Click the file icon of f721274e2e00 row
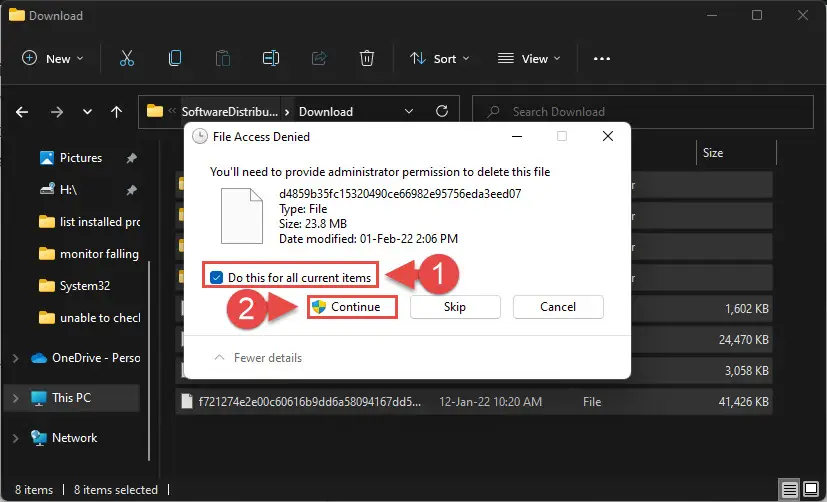 coord(187,401)
